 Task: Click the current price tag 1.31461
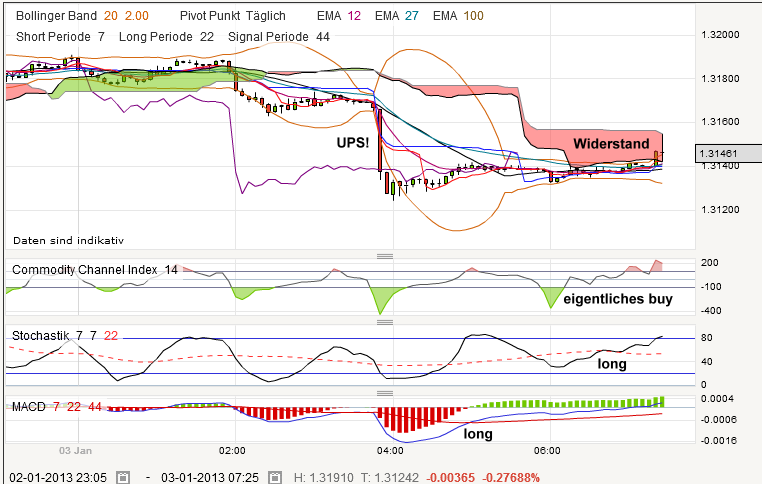pyautogui.click(x=727, y=153)
